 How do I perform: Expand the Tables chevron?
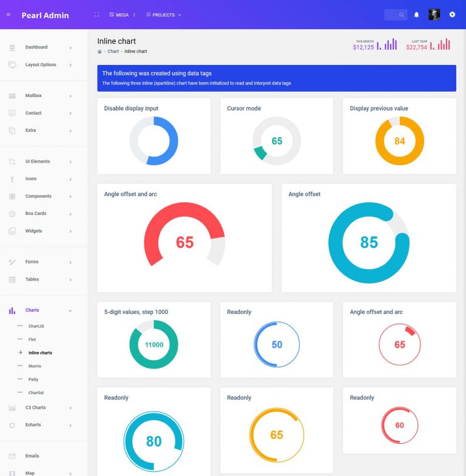(x=70, y=279)
